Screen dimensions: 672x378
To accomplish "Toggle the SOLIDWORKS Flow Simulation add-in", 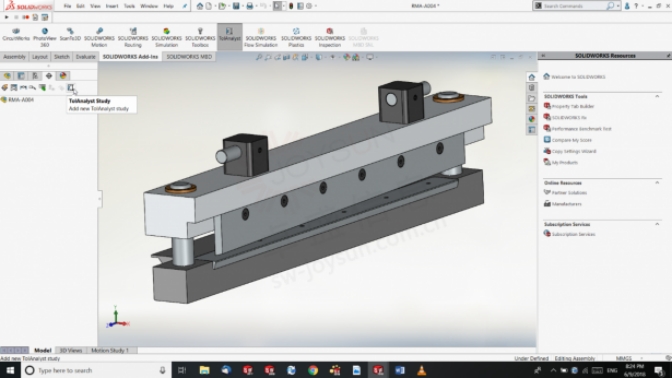I will 261,37.
